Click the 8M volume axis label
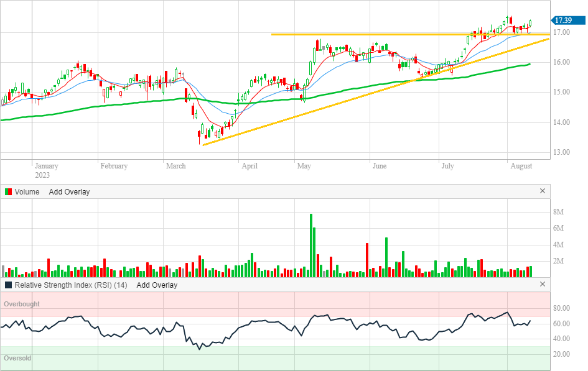Image resolution: width=588 pixels, height=371 pixels. click(559, 212)
